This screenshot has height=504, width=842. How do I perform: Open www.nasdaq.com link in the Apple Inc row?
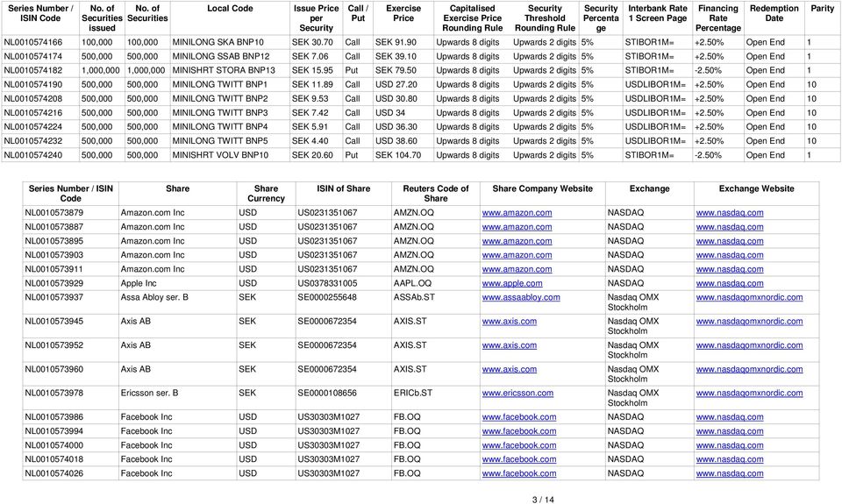pyautogui.click(x=729, y=283)
